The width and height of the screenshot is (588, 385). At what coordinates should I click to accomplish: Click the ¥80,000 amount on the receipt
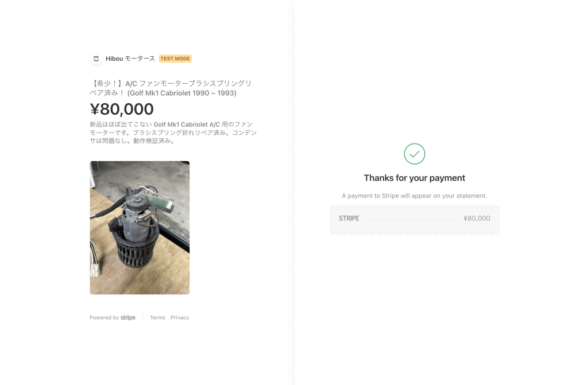(x=477, y=219)
